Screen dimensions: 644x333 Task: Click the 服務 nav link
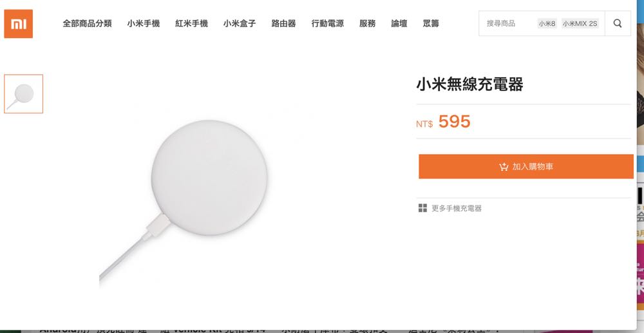click(367, 24)
